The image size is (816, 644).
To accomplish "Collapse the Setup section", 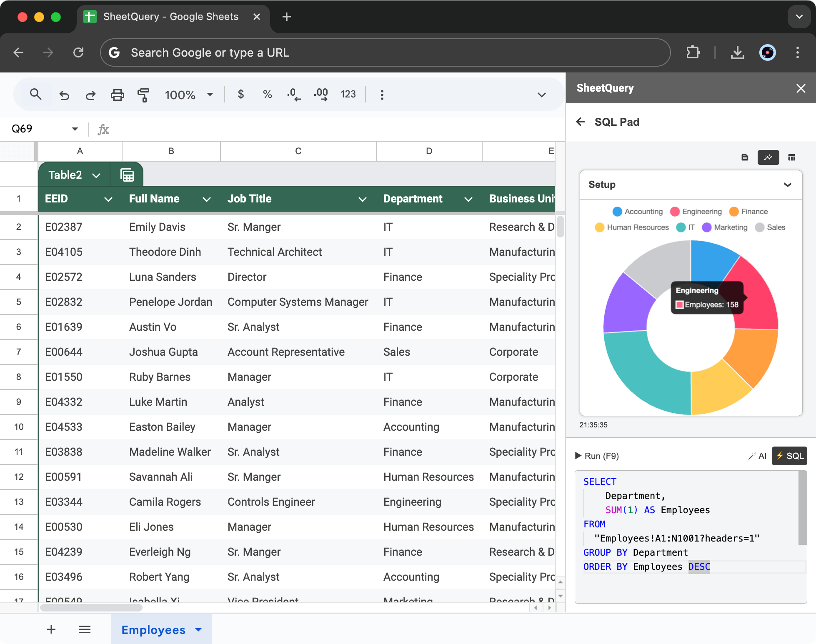I will click(788, 185).
